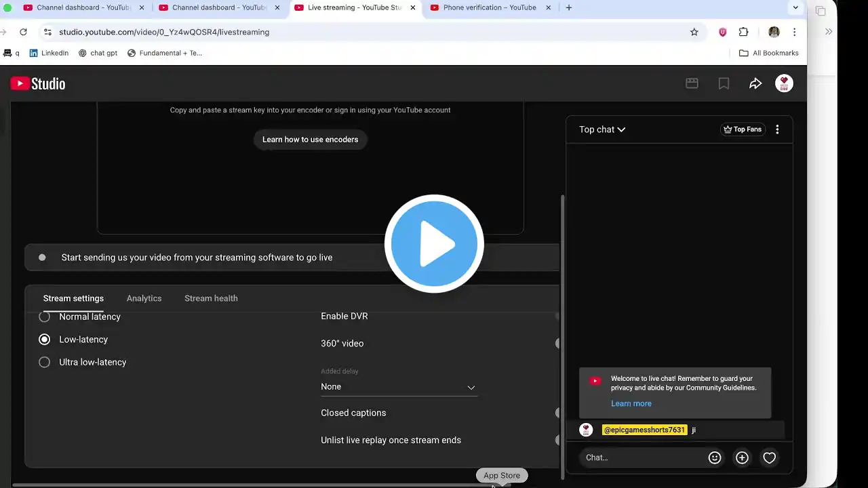This screenshot has width=868, height=488.
Task: Share the stream using the arrow icon
Action: pyautogui.click(x=755, y=83)
